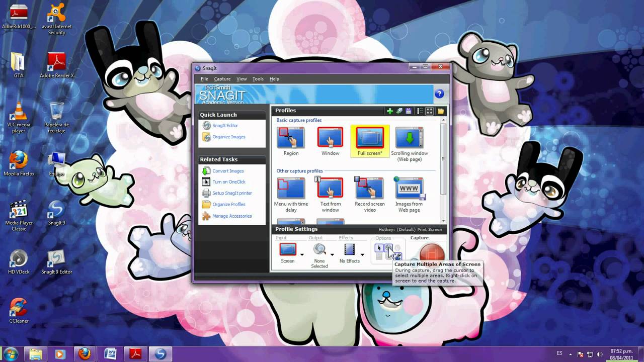The image size is (644, 362).
Task: Click Organize Profiles in Related Tasks
Action: [x=224, y=205]
